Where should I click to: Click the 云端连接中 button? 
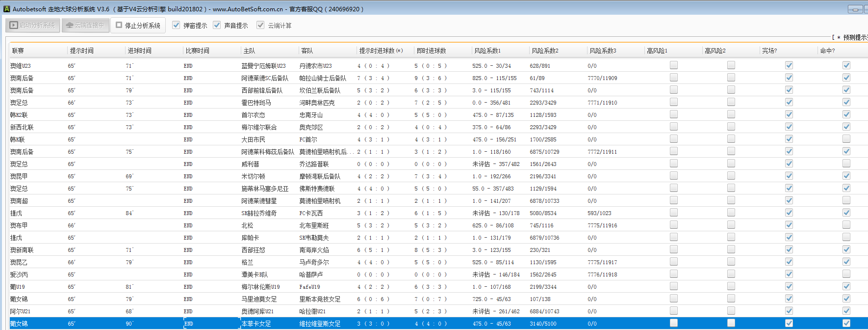click(85, 25)
